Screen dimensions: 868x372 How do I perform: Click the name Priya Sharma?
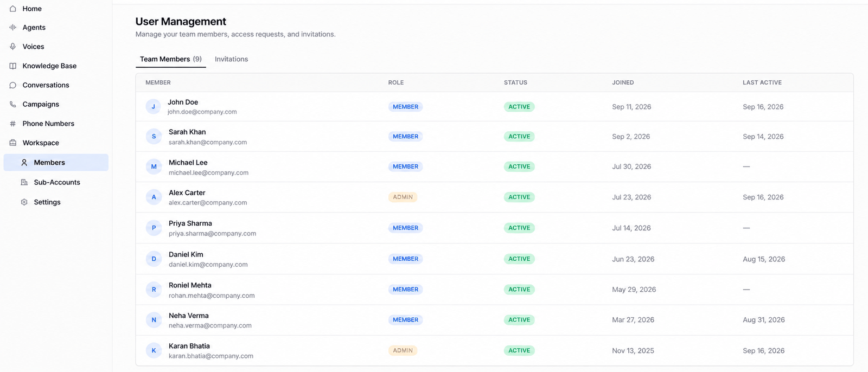click(190, 223)
